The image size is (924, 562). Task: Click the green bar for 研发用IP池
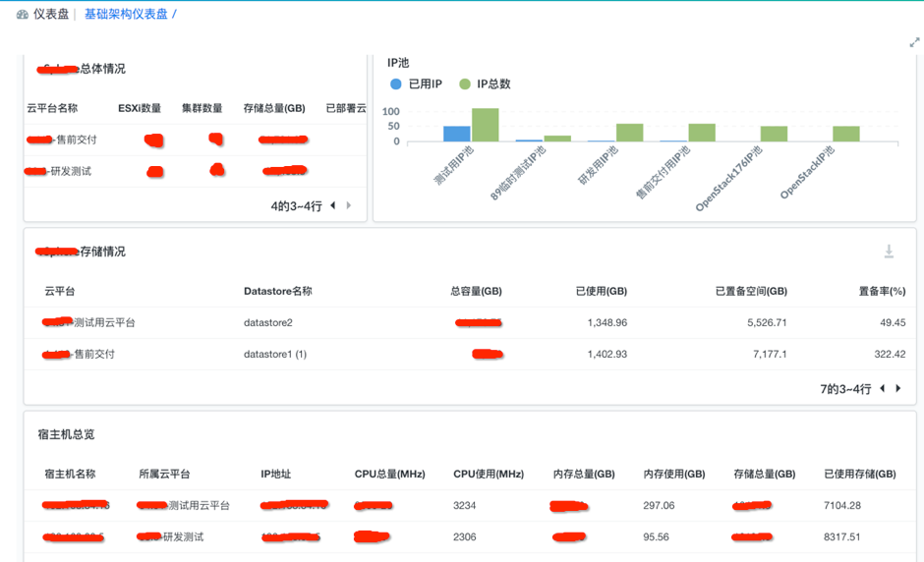[629, 133]
